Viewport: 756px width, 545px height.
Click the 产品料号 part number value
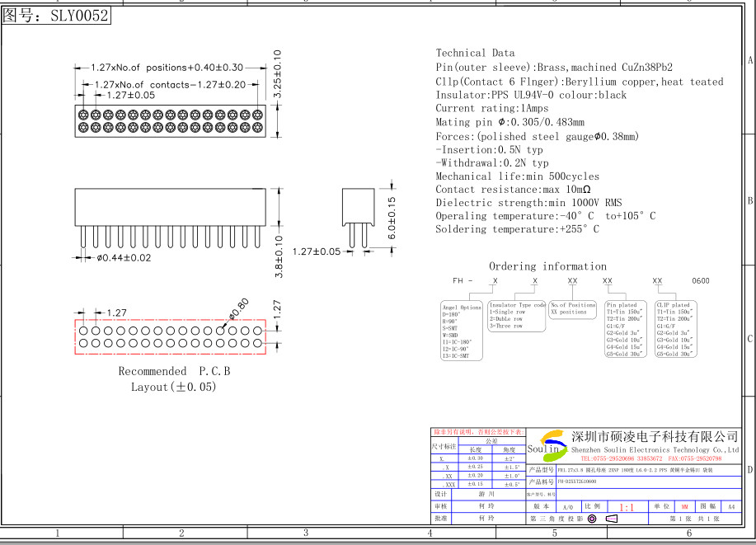(576, 482)
